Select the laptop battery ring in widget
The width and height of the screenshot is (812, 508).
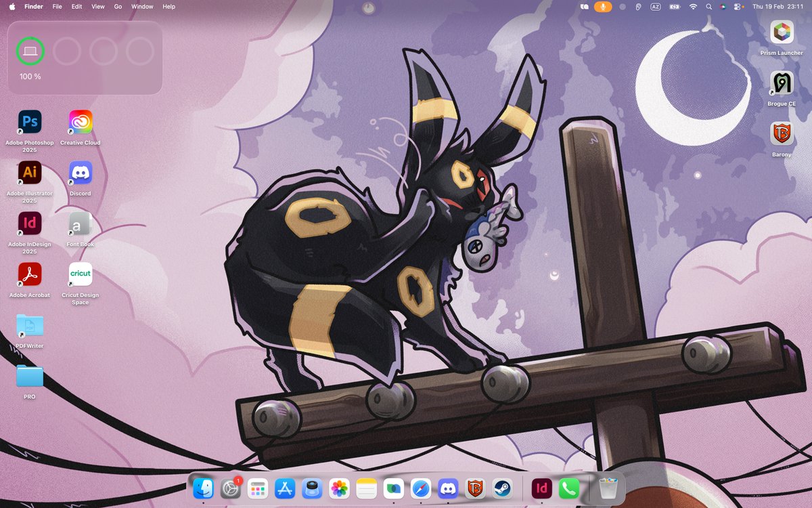tap(30, 51)
